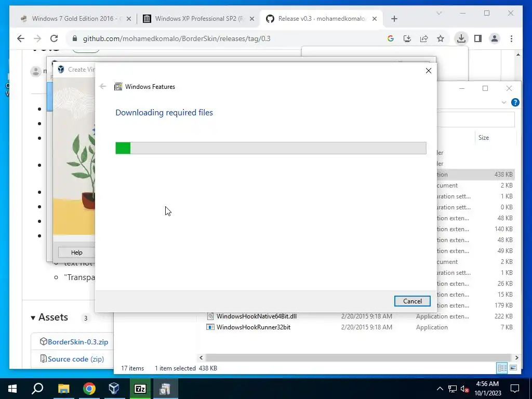This screenshot has height=399, width=532.
Task: Open Windows Features taskbar icon
Action: point(165,389)
